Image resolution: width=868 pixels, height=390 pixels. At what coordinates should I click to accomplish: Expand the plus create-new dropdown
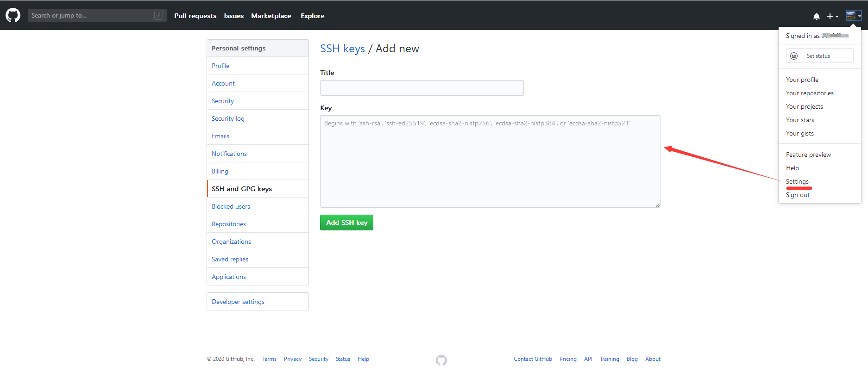pyautogui.click(x=833, y=16)
